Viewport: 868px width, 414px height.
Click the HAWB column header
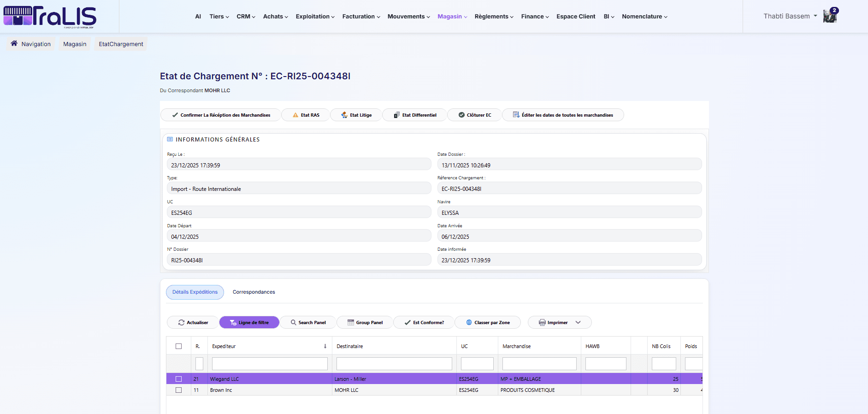pos(606,346)
